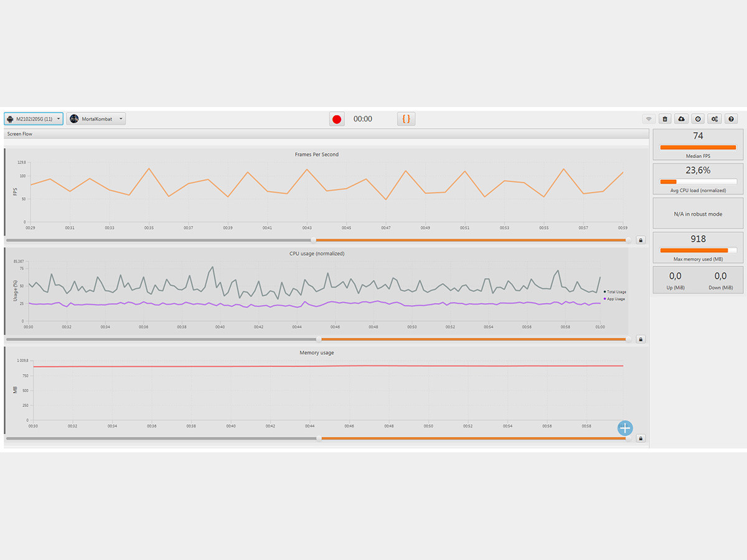
Task: Open the clock history icon
Action: pos(698,119)
